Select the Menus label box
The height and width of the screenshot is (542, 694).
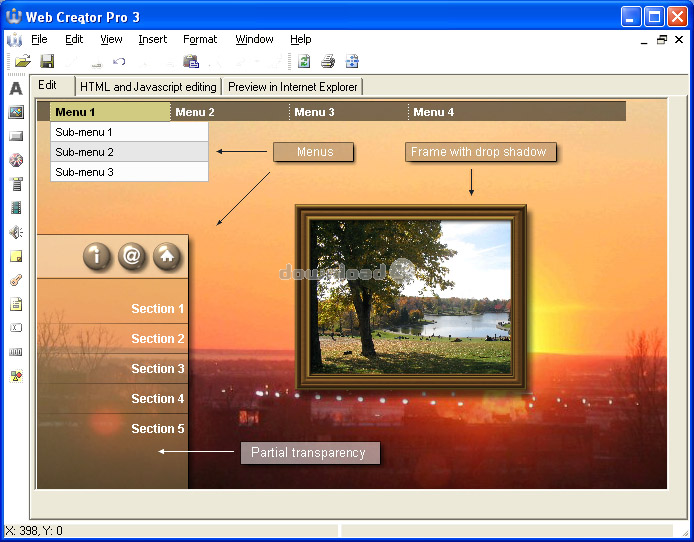[313, 152]
